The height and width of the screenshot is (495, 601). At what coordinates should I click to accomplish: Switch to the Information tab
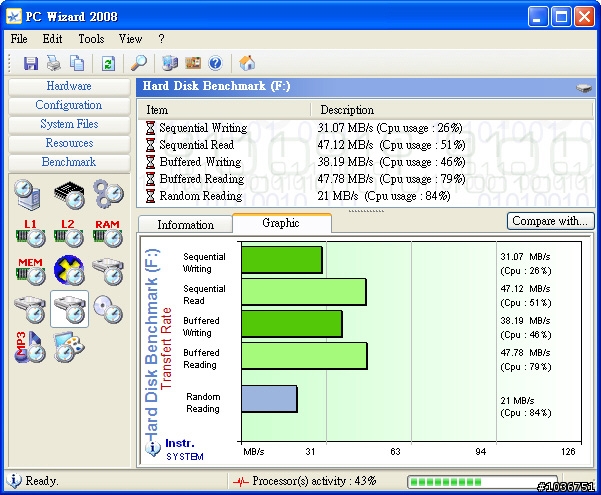(186, 224)
